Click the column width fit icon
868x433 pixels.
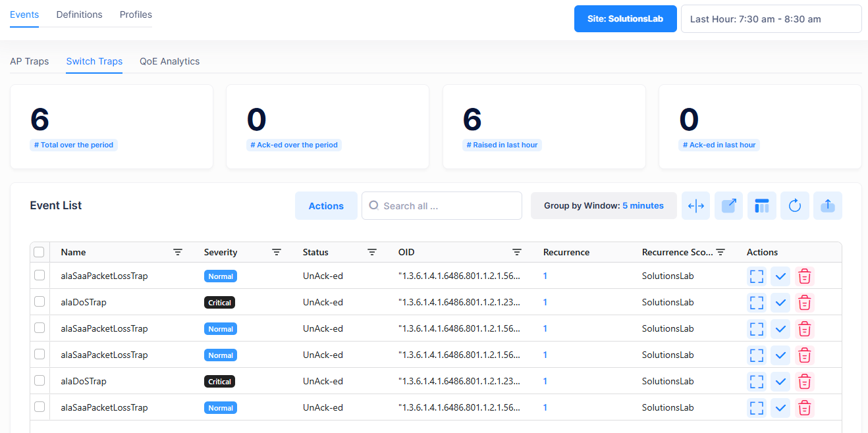click(x=696, y=206)
